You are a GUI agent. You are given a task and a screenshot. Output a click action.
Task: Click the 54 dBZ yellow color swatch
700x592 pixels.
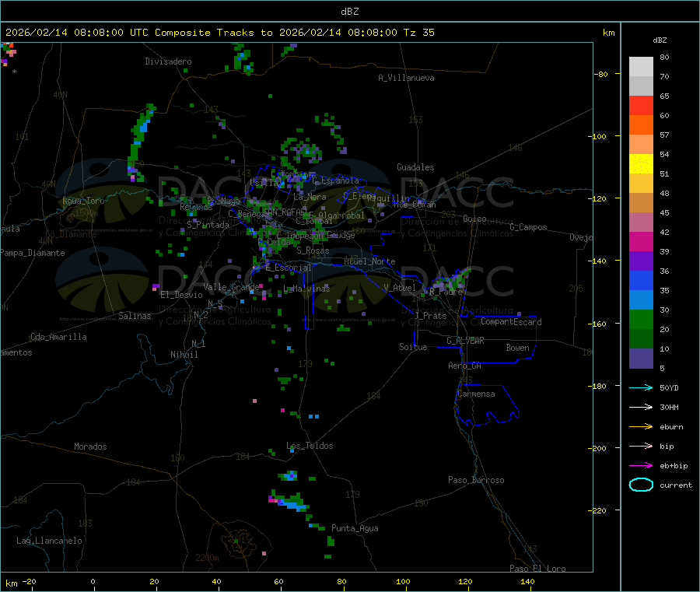click(x=641, y=164)
